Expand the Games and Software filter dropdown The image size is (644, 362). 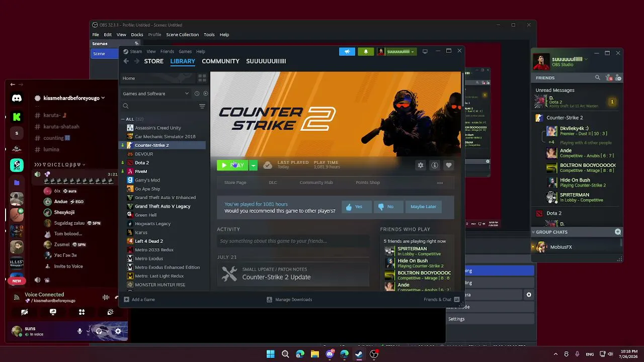pos(156,94)
